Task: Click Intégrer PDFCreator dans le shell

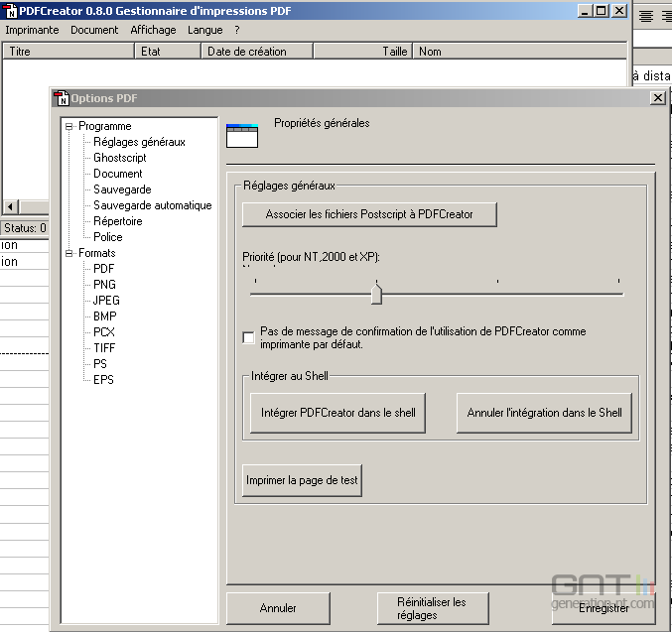Action: 337,413
